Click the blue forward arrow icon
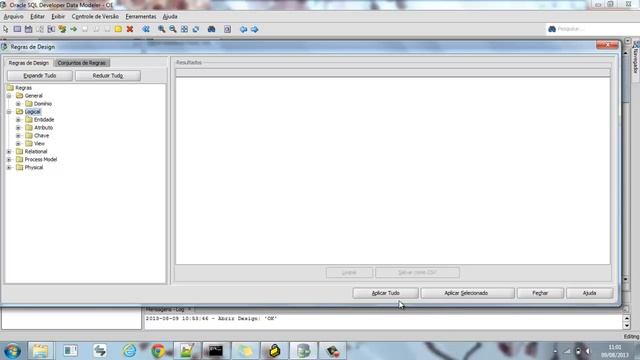This screenshot has width=640, height=360. tap(255, 29)
